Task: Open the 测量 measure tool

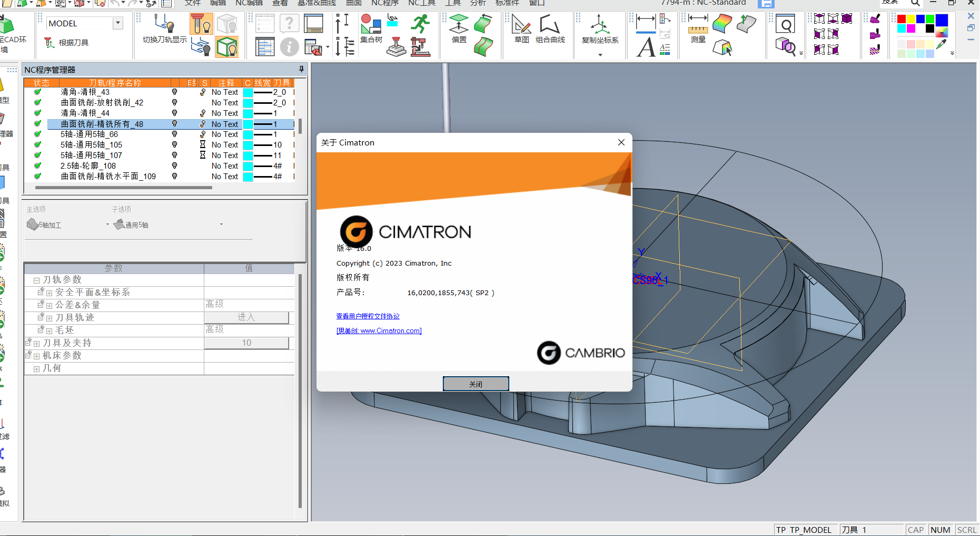Action: [698, 29]
